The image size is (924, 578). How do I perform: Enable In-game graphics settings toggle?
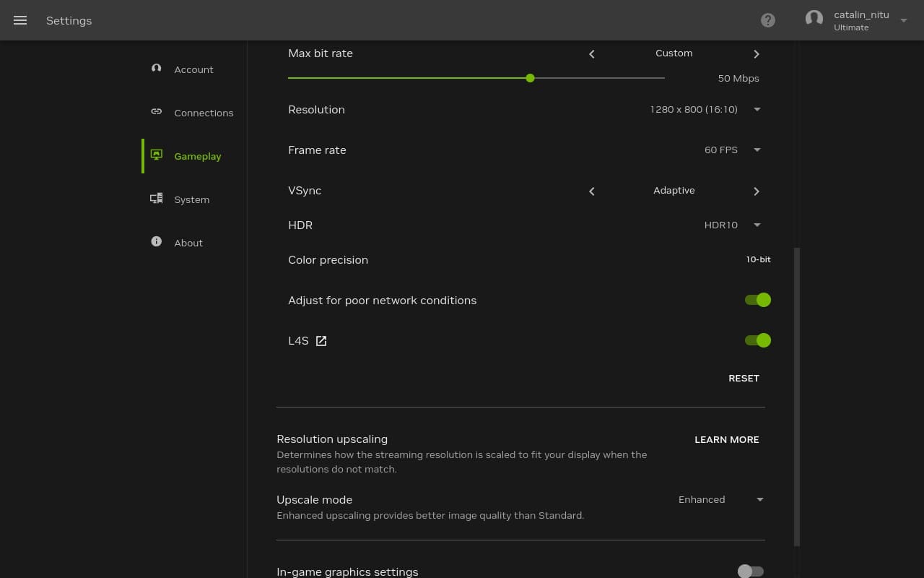[750, 571]
